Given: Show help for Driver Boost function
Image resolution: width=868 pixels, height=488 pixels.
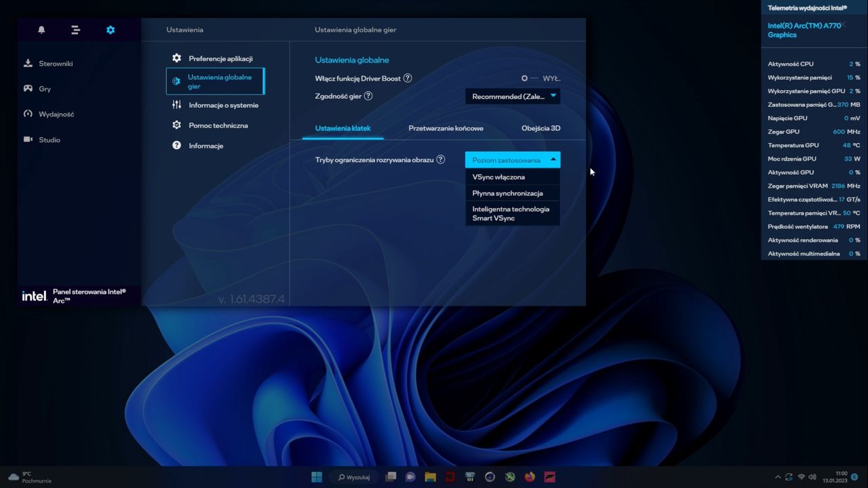Looking at the screenshot, I should point(408,78).
